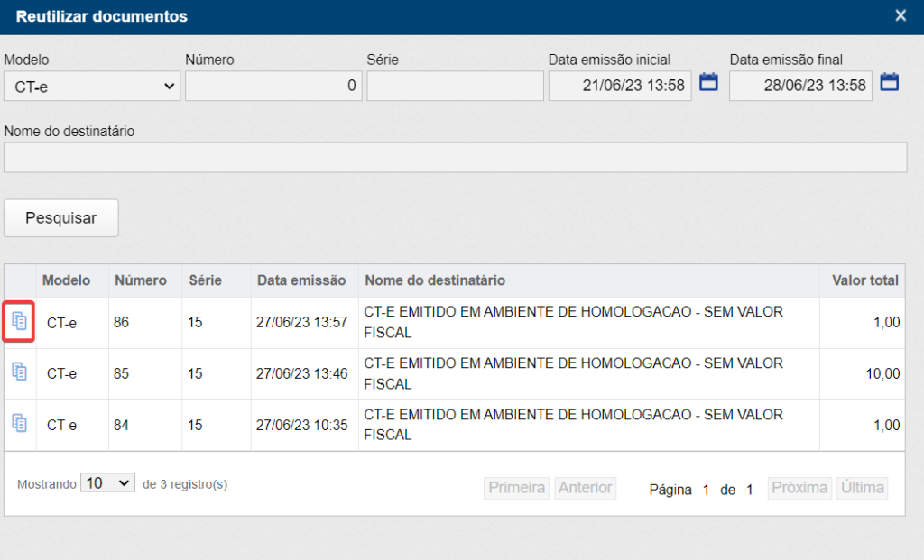Open the Mostrando records-per-page dropdown

(107, 483)
